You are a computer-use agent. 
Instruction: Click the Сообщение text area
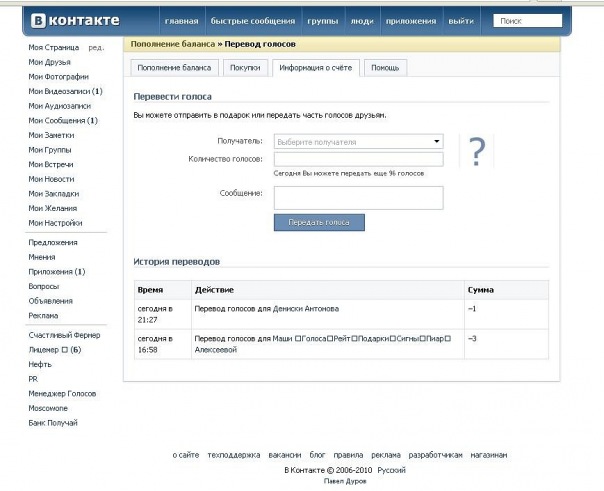359,198
